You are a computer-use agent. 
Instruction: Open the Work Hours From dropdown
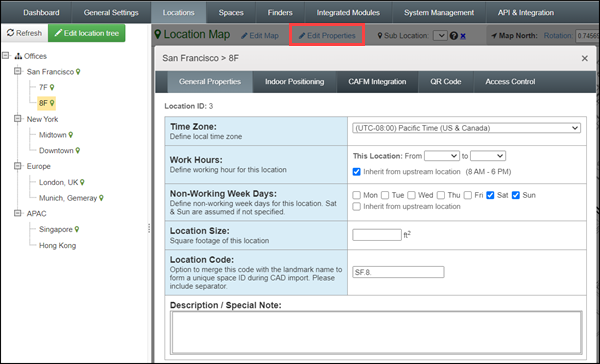[442, 156]
